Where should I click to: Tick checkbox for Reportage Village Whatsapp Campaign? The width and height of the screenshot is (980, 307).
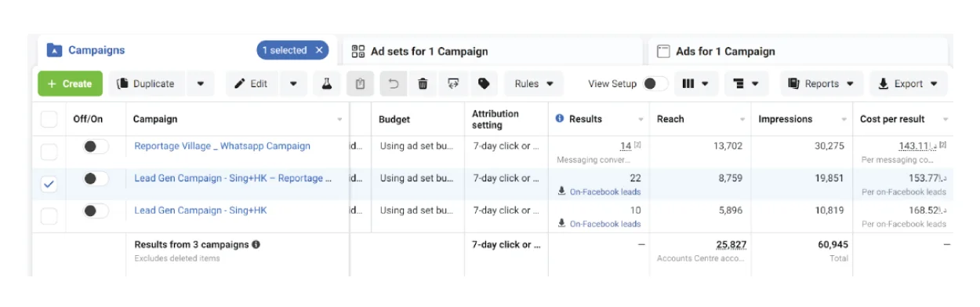coord(49,152)
